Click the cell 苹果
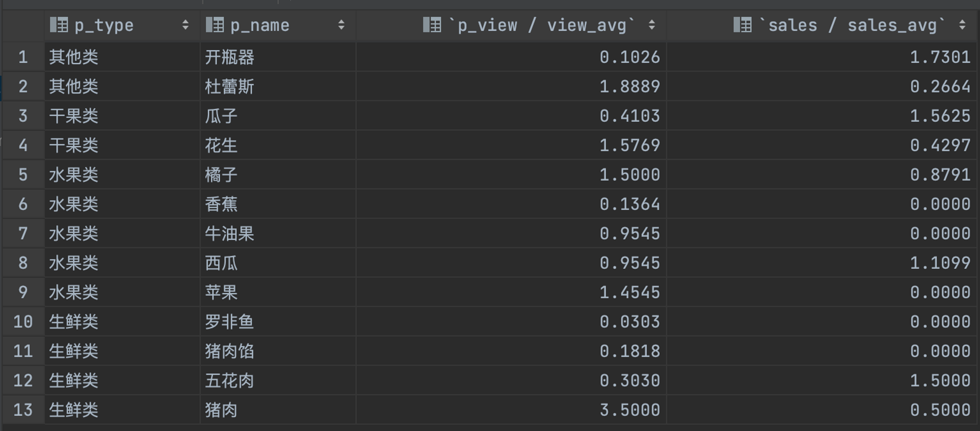 tap(278, 293)
